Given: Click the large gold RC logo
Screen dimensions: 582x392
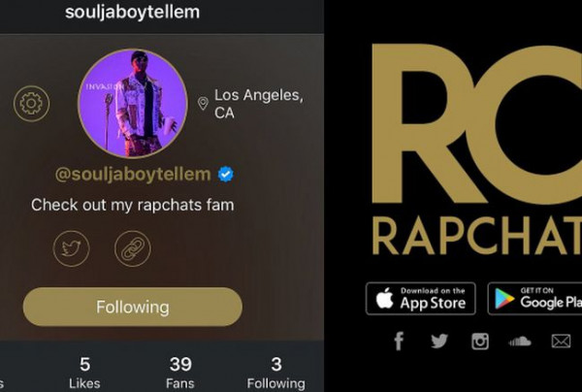Looking at the screenshot, I should coord(477,124).
